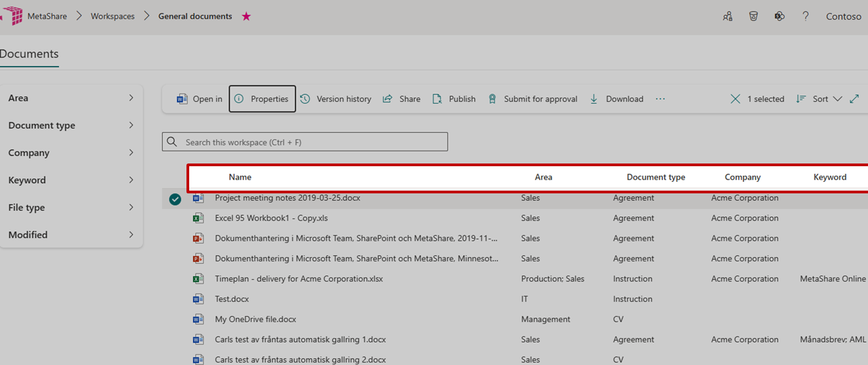Image resolution: width=868 pixels, height=365 pixels.
Task: Click the MetaShare logo icon
Action: [x=12, y=16]
